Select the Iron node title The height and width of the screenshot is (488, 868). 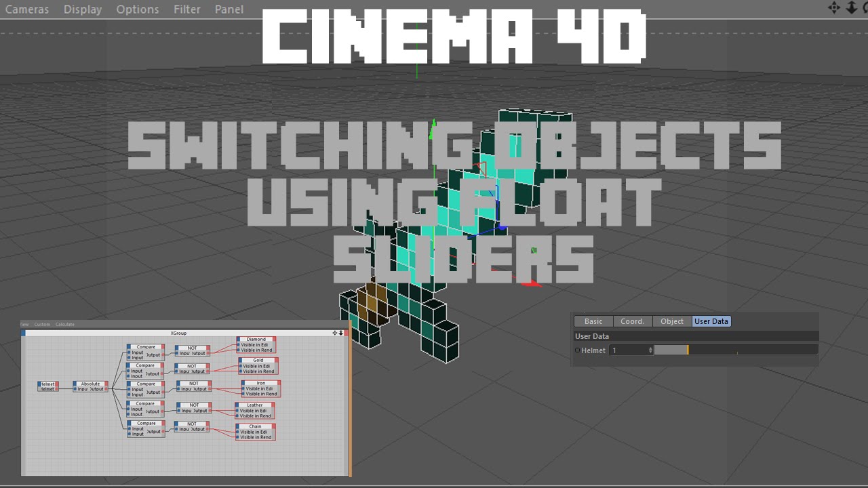pyautogui.click(x=260, y=383)
